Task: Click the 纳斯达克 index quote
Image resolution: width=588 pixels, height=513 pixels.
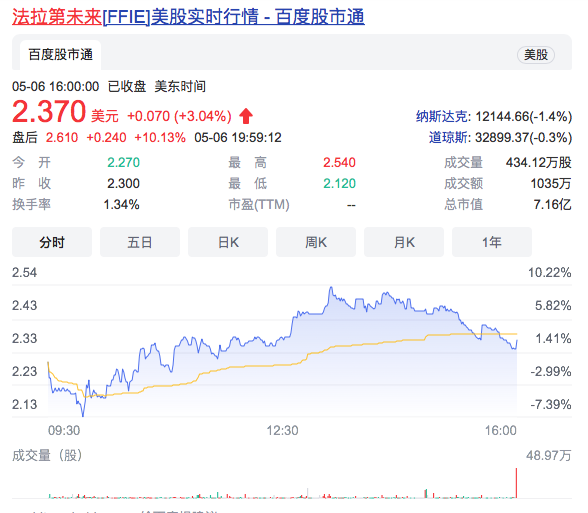Action: coord(494,117)
